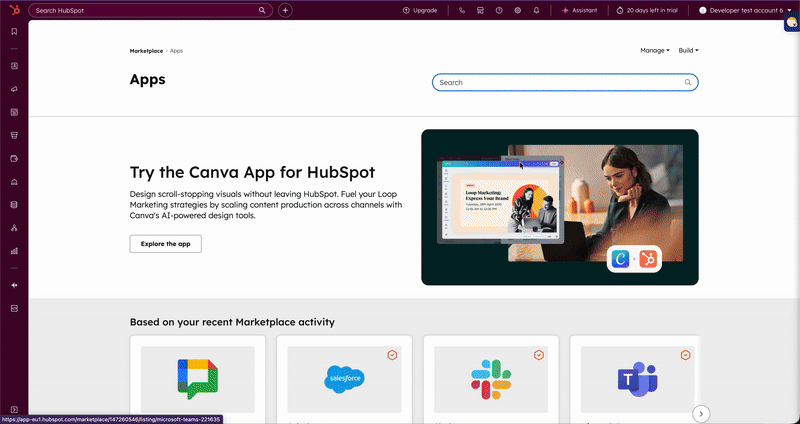
Task: Click the Upgrade button
Action: pos(420,10)
